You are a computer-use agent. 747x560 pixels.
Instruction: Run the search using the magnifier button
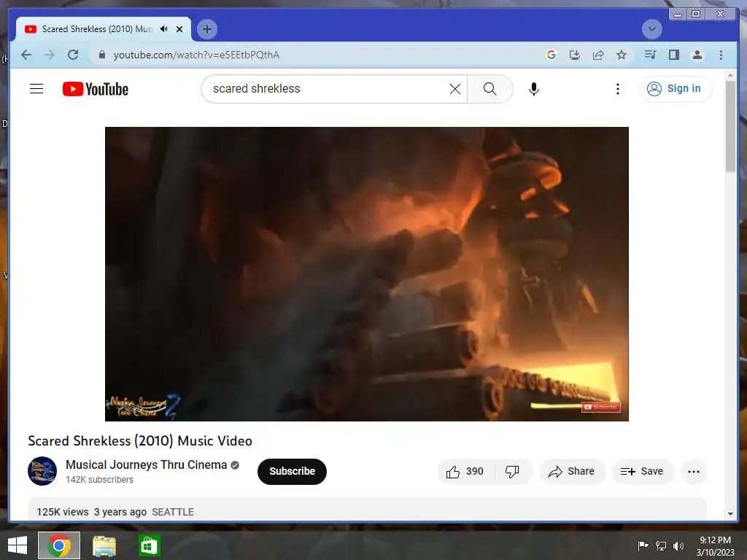tap(489, 89)
